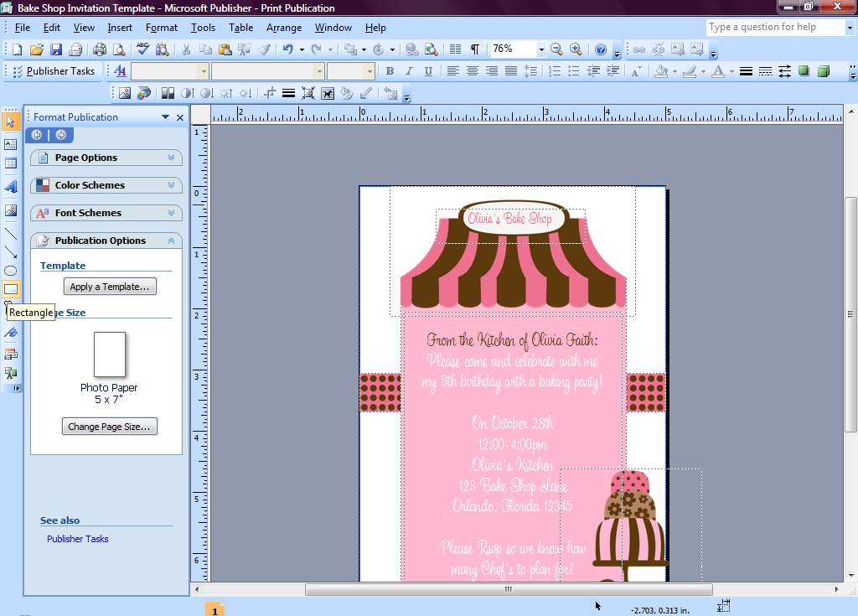Viewport: 858px width, 616px height.
Task: Click the Publisher Tasks toolbar button
Action: click(54, 71)
